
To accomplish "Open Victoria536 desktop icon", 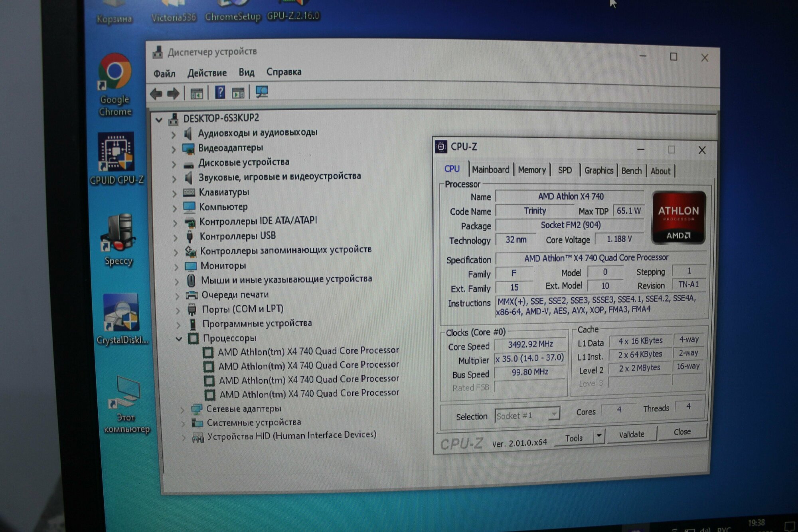I will pyautogui.click(x=174, y=11).
